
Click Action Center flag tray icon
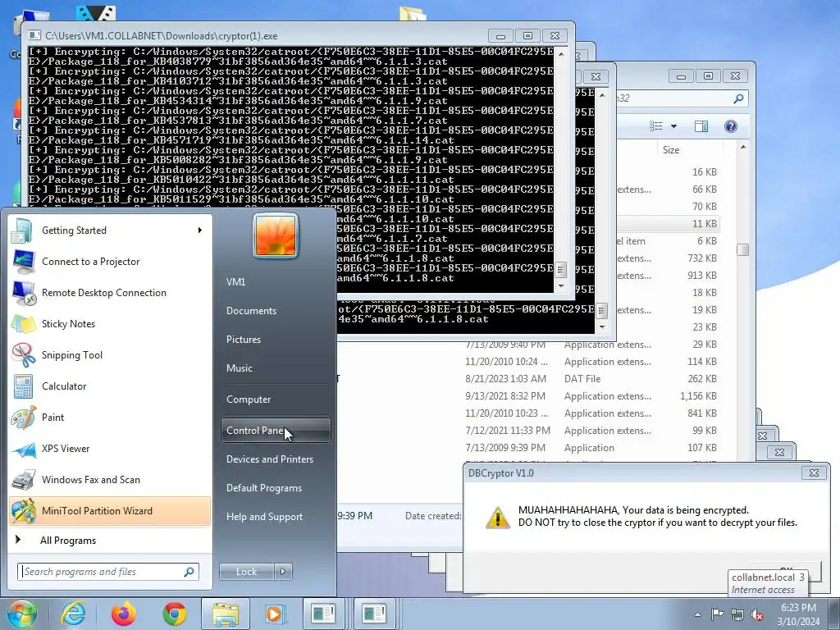pyautogui.click(x=717, y=614)
